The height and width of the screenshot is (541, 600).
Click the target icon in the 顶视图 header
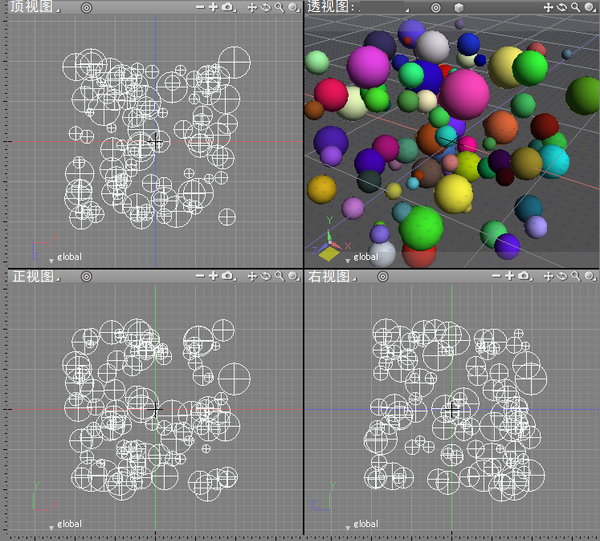[86, 8]
